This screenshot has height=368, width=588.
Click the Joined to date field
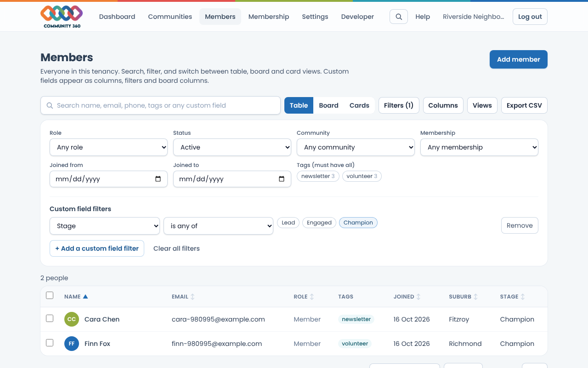pyautogui.click(x=232, y=179)
